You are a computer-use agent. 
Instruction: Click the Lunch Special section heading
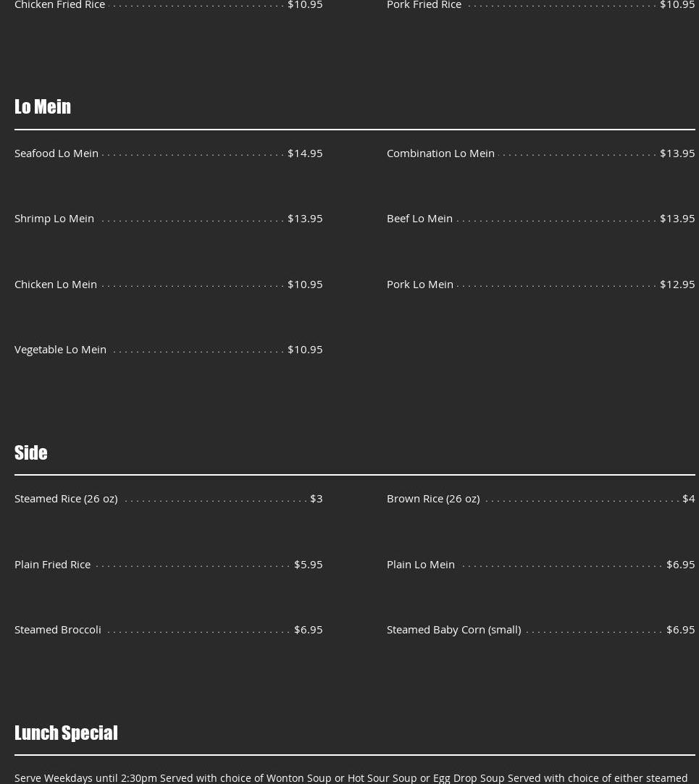click(66, 733)
